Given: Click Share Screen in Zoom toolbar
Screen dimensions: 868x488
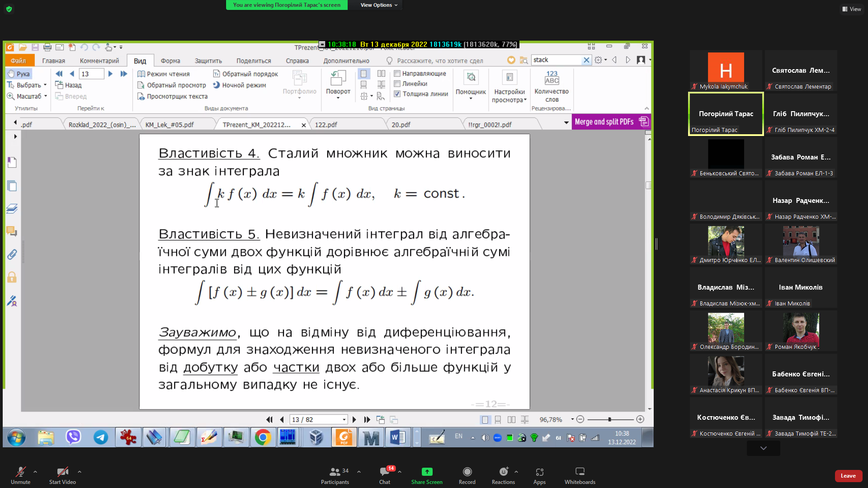Looking at the screenshot, I should (x=426, y=475).
